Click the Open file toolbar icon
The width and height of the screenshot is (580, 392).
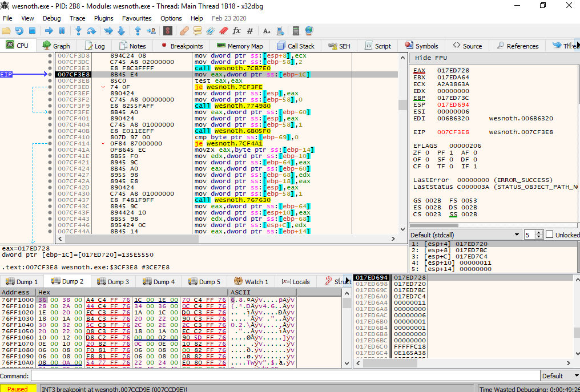tap(6, 31)
